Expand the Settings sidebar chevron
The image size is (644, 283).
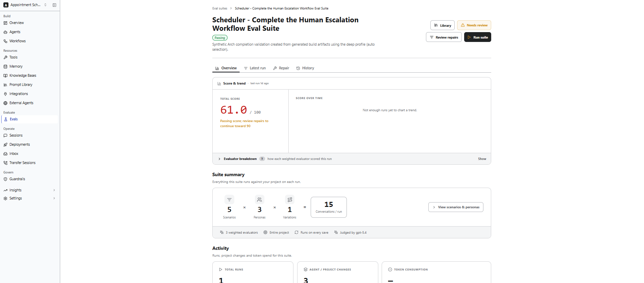pyautogui.click(x=54, y=198)
